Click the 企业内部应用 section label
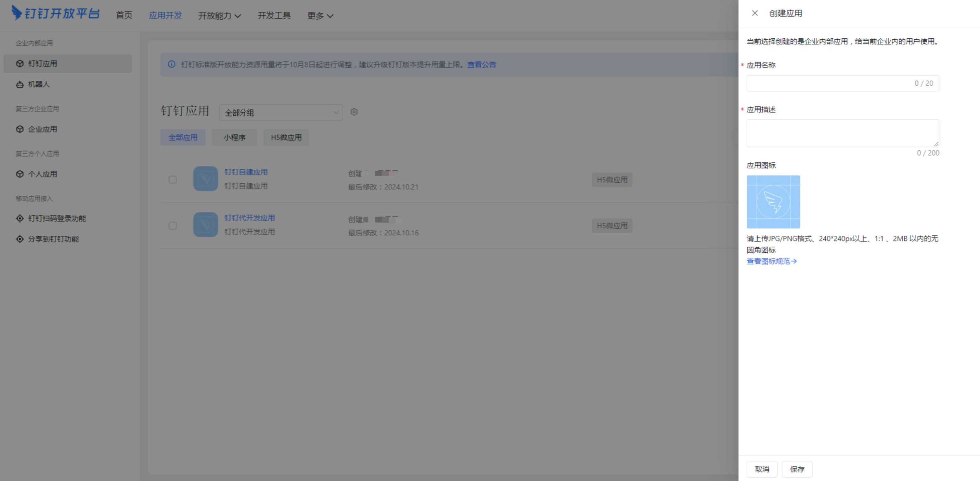This screenshot has width=980, height=481. pyautogui.click(x=34, y=43)
